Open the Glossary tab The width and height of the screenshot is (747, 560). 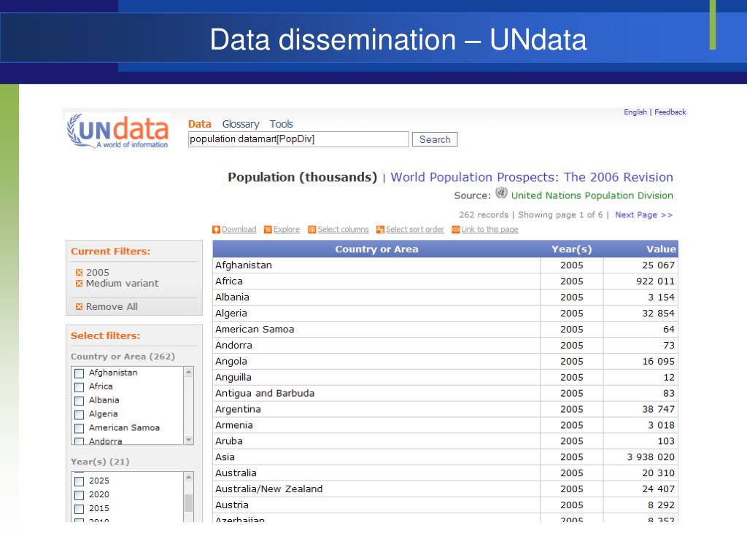pyautogui.click(x=241, y=124)
